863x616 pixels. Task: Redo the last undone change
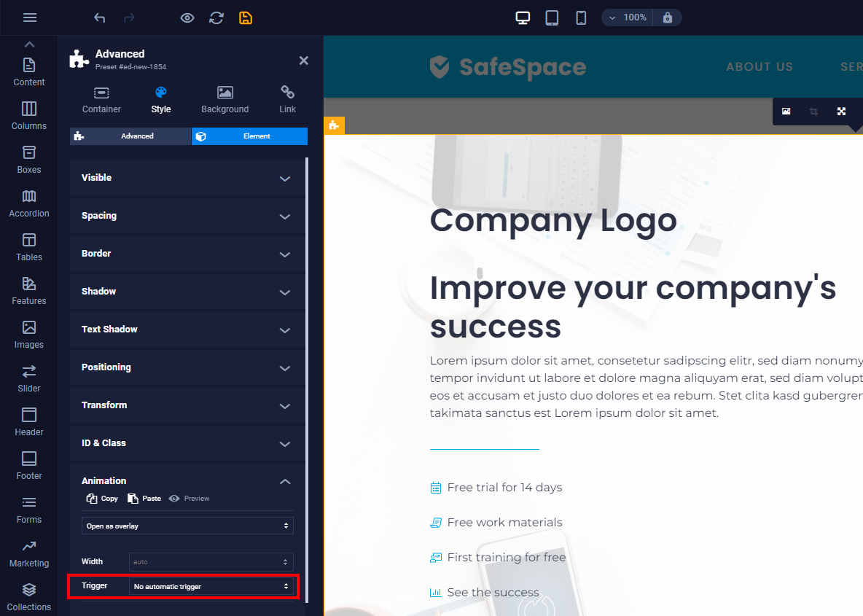tap(129, 17)
